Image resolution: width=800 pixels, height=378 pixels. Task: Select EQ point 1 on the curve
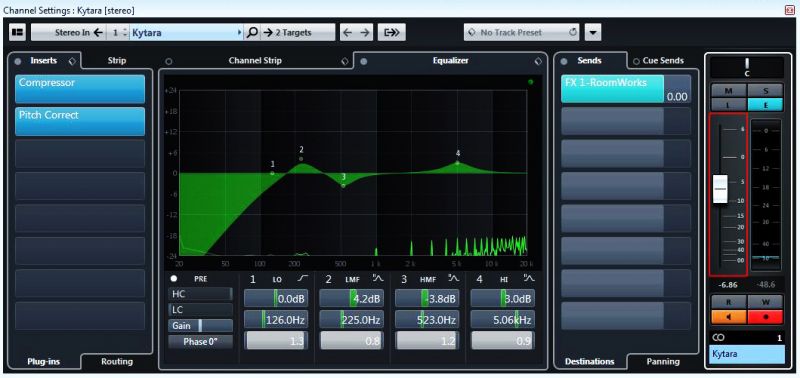point(272,173)
